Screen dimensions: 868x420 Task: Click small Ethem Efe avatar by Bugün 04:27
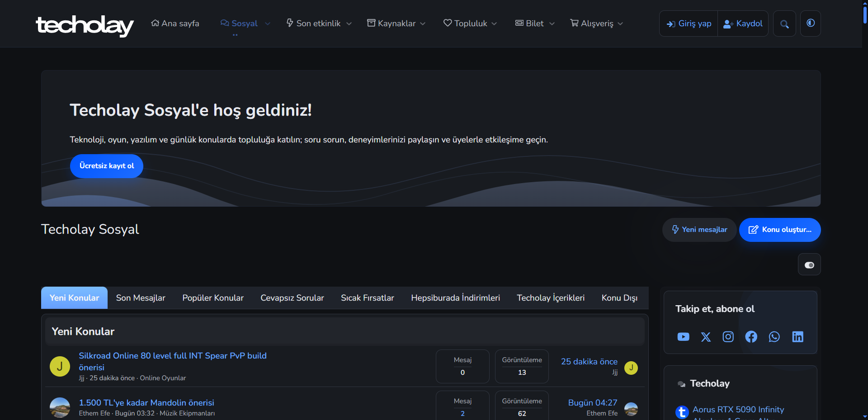(631, 409)
